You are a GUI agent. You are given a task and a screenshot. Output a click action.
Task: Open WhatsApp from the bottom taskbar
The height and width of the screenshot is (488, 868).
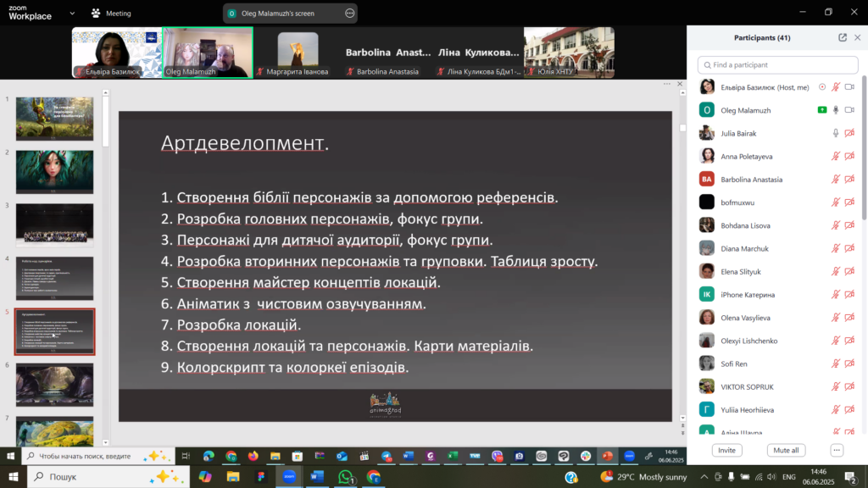tap(346, 476)
